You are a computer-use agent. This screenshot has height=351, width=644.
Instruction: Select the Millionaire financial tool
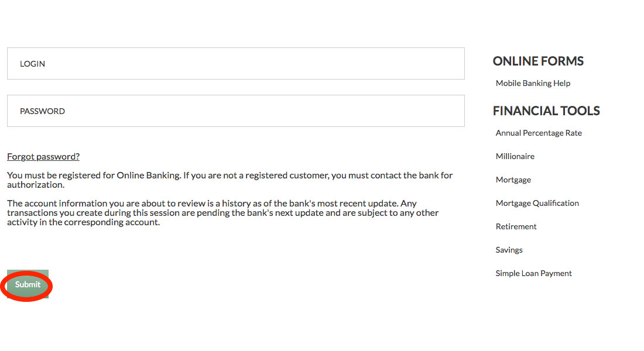click(515, 156)
